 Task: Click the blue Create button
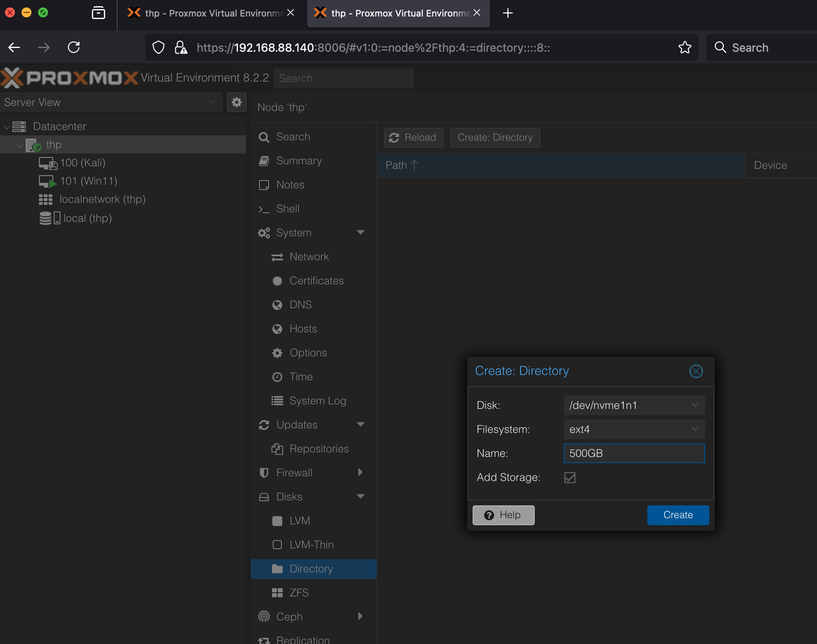pos(678,515)
